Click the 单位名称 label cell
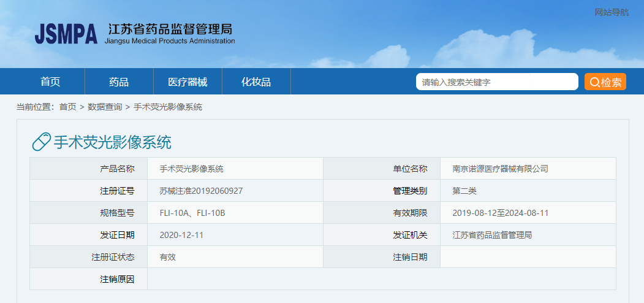644x303 pixels. [382, 169]
